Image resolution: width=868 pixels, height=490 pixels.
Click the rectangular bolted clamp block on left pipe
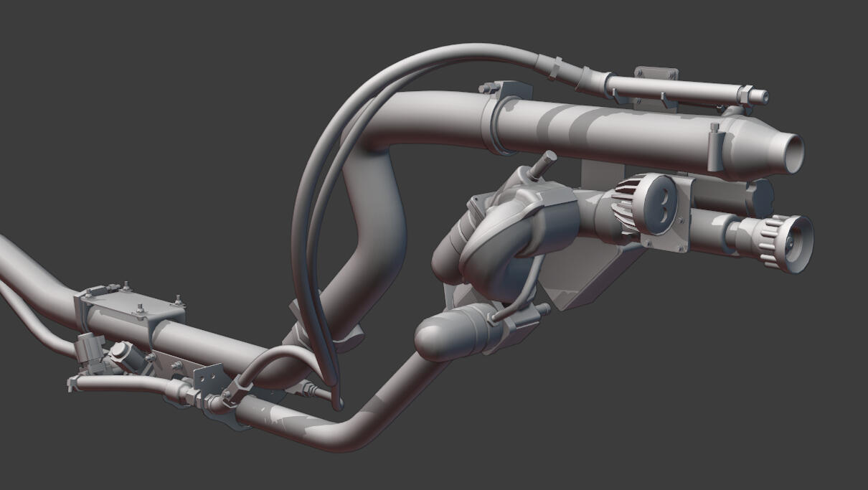[x=129, y=312]
